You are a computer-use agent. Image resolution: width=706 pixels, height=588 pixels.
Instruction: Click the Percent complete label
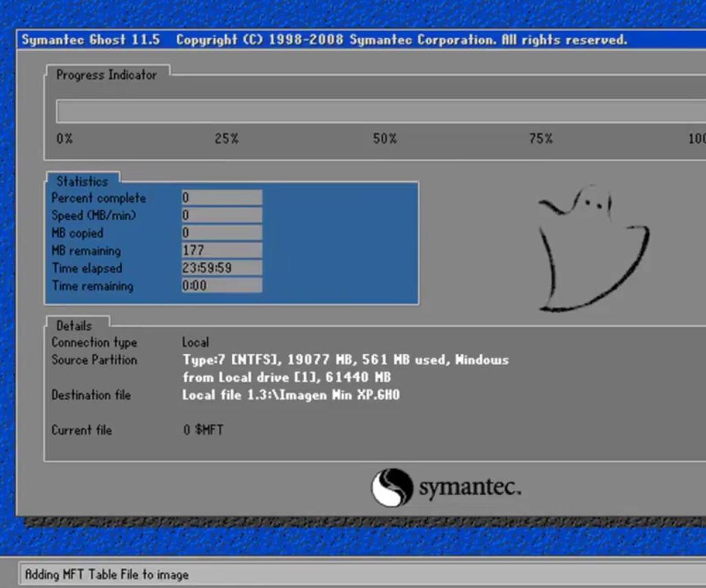(98, 198)
